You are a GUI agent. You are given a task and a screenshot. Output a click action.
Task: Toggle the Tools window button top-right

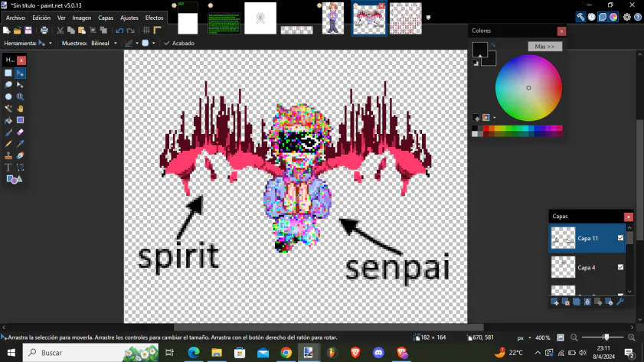pos(580,17)
